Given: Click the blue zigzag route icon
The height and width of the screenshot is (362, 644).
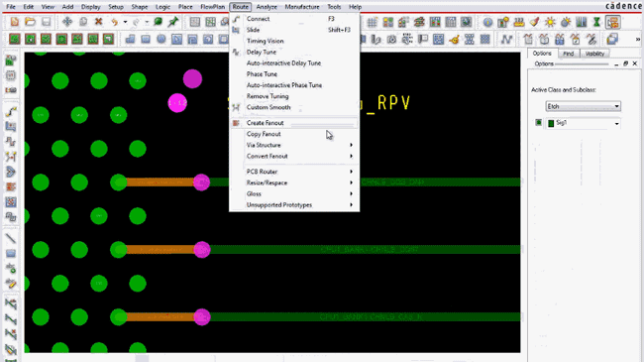Looking at the screenshot, I should point(506,39).
